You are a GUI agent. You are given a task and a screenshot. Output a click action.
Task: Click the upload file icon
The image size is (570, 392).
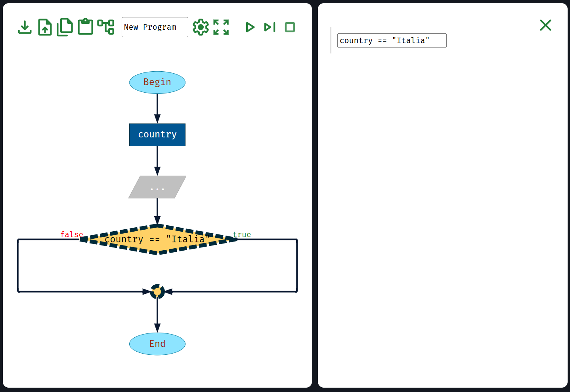(x=45, y=27)
